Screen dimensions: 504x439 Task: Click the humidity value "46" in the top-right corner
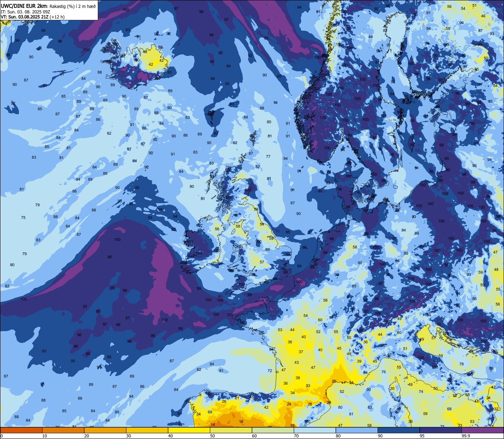[483, 16]
